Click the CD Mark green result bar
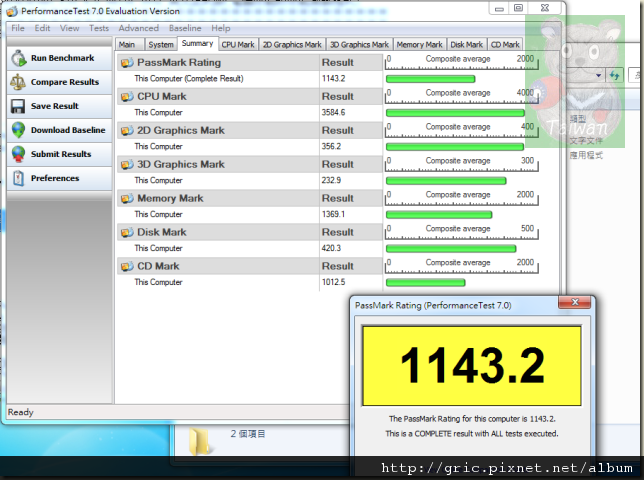 coord(426,282)
